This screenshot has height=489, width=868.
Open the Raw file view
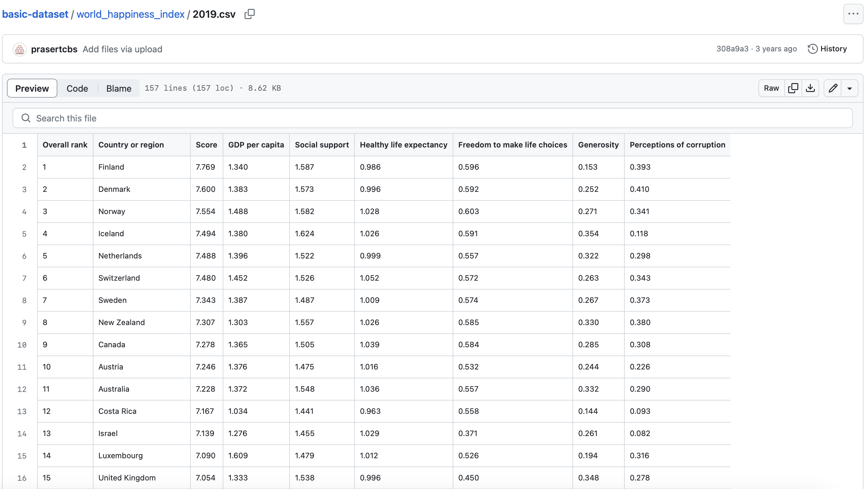(771, 88)
